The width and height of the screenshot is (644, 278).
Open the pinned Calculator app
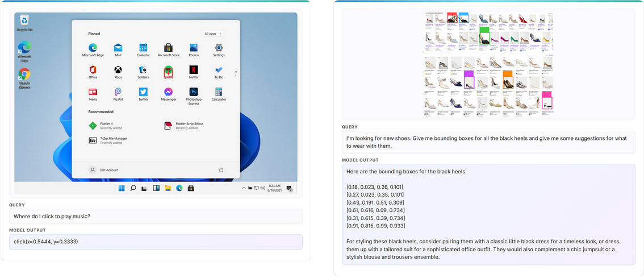click(x=219, y=93)
